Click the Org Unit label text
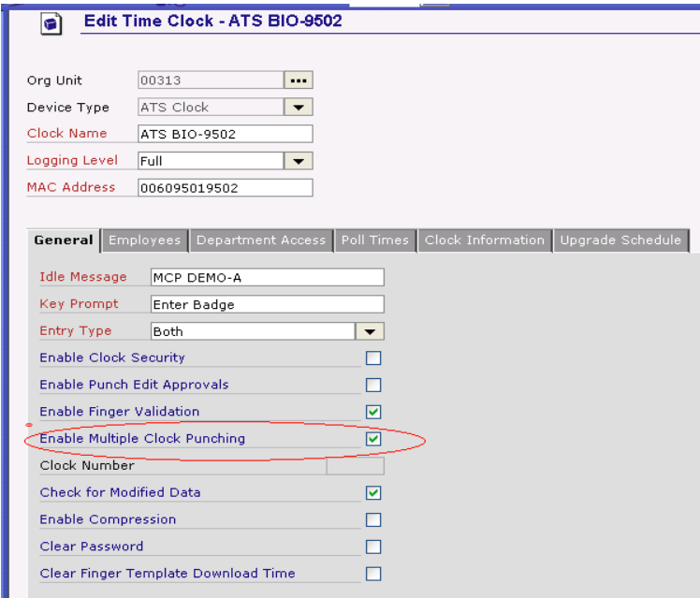 tap(54, 80)
